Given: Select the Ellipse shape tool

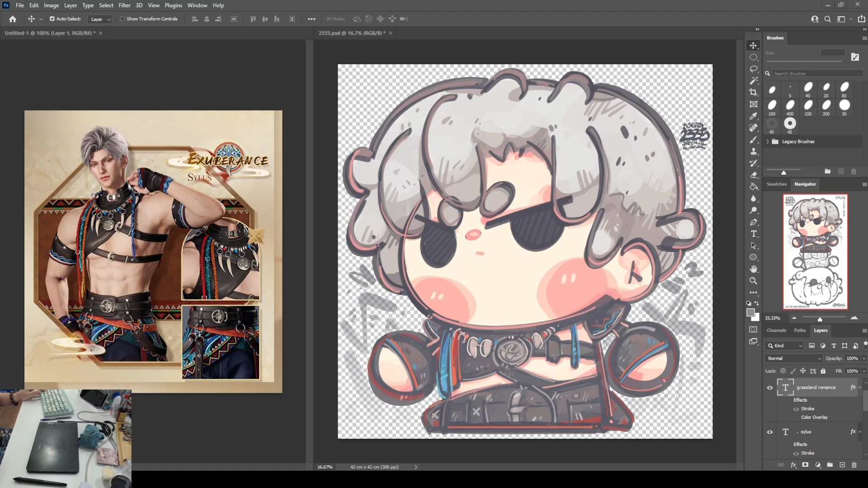Looking at the screenshot, I should (753, 257).
